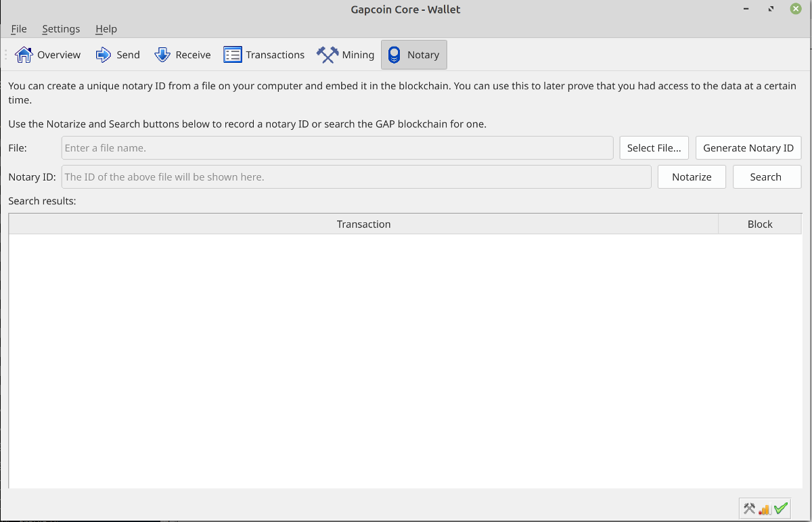This screenshot has width=812, height=522.
Task: Check the network connection bars icon
Action: 765,509
